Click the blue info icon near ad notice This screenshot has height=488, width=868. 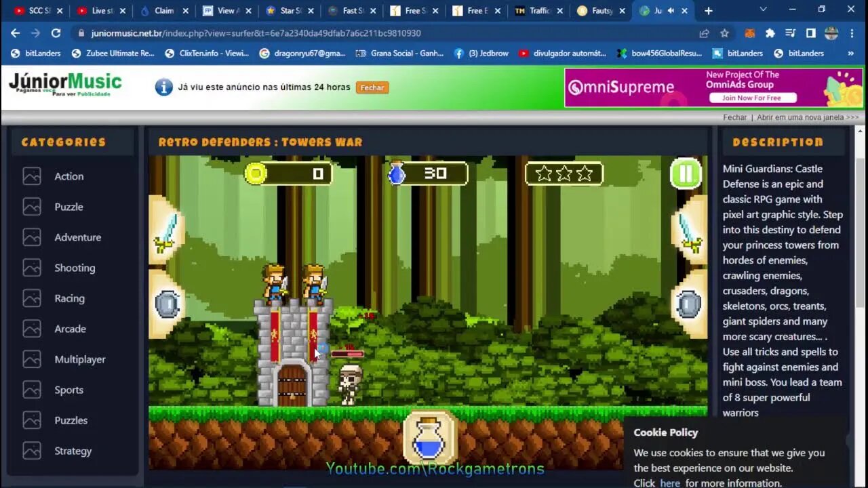click(x=163, y=87)
